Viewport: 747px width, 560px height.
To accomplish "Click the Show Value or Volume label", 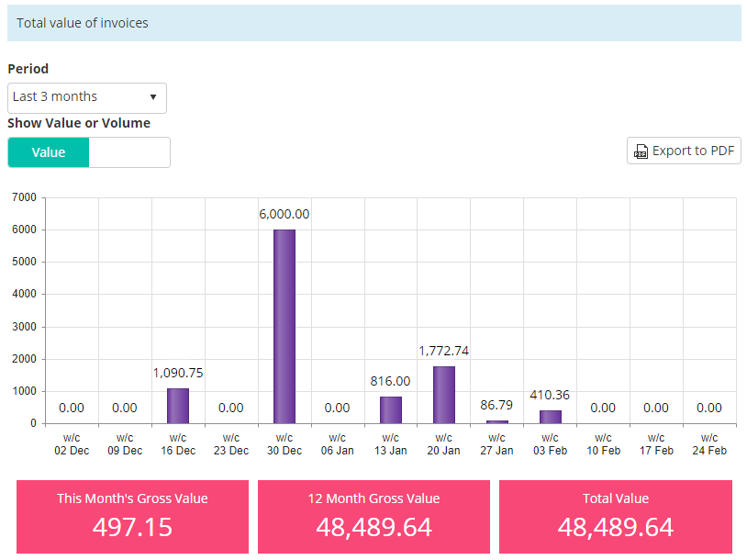I will pyautogui.click(x=79, y=123).
